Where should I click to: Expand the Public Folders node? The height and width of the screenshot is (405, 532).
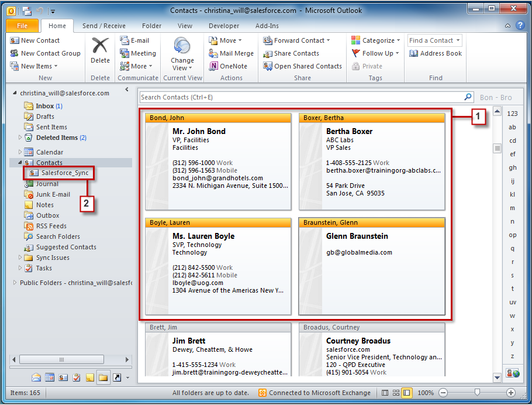point(15,282)
